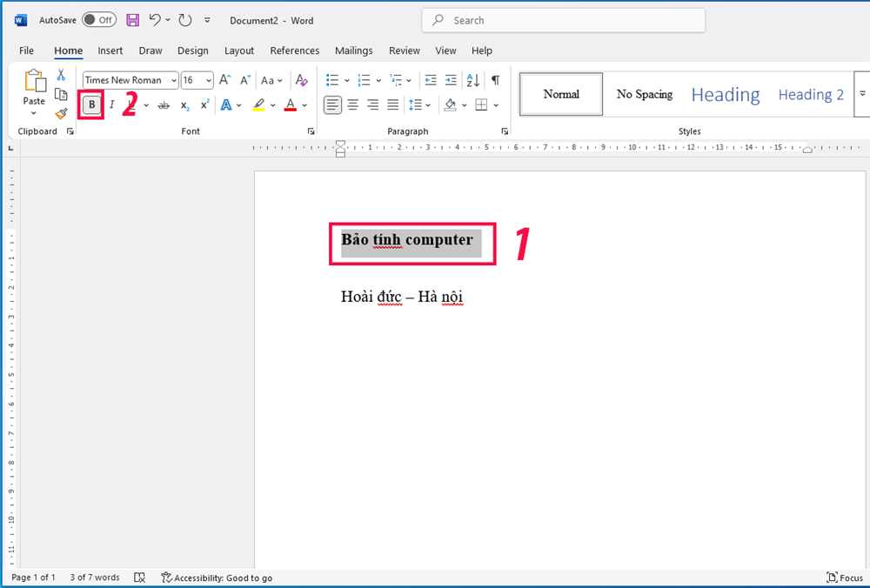Open the spelling proofing status icon
This screenshot has height=588, width=870.
tap(140, 578)
